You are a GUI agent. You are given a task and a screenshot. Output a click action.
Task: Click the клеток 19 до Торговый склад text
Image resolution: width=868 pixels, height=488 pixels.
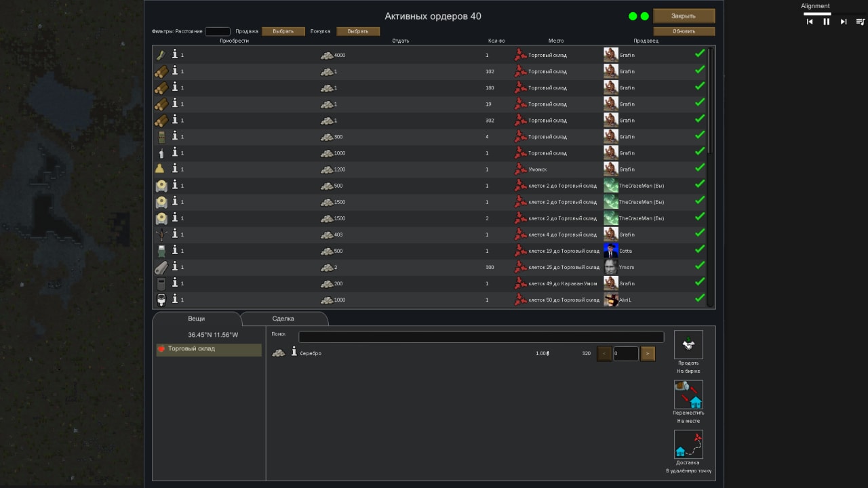pos(564,251)
